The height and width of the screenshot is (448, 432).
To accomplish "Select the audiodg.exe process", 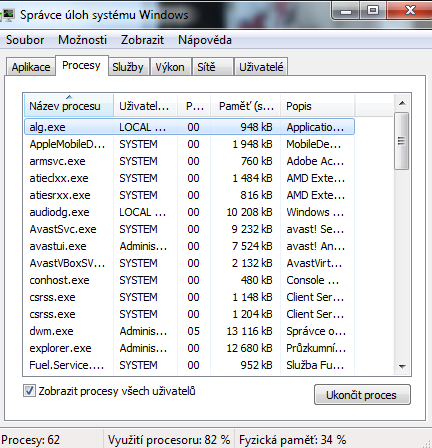I will click(x=189, y=212).
